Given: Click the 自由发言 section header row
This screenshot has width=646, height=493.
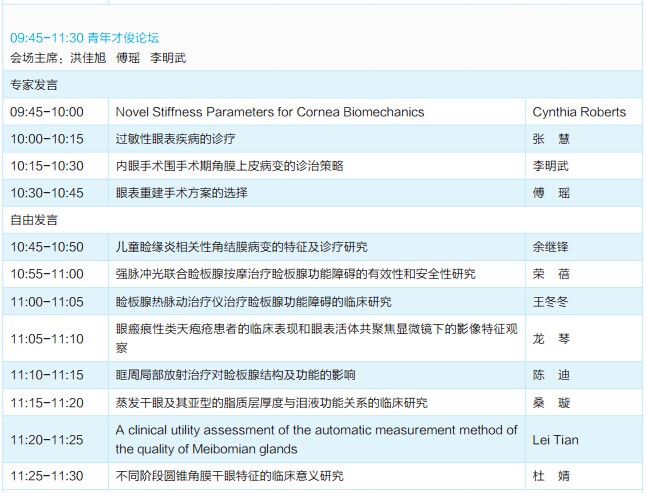Looking at the screenshot, I should (x=34, y=219).
